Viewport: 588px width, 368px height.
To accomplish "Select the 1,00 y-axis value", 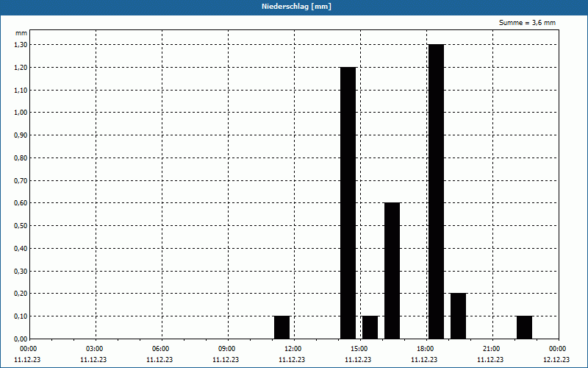I will [21, 113].
